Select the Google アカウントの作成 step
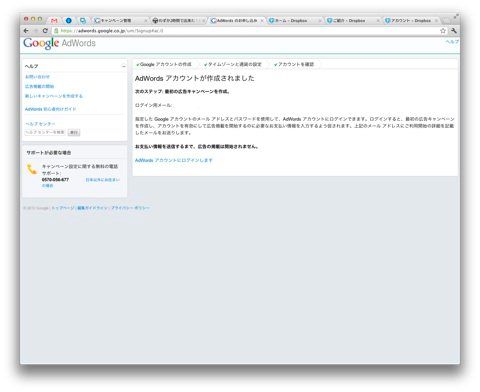 (x=164, y=64)
